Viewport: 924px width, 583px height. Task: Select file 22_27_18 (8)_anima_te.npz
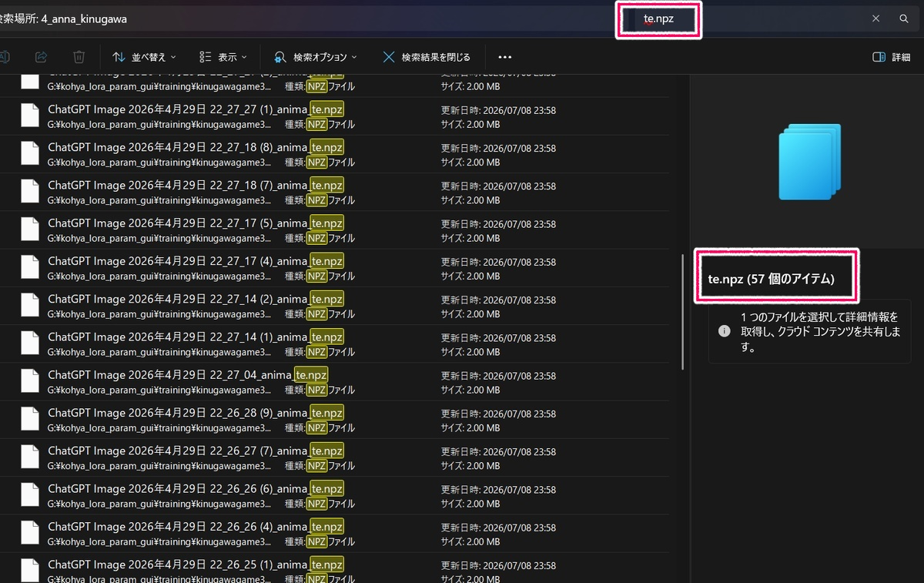click(x=334, y=154)
